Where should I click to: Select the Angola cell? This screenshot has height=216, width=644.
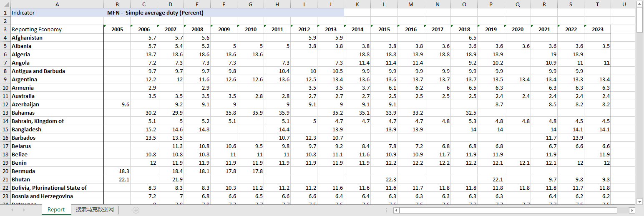(x=57, y=63)
